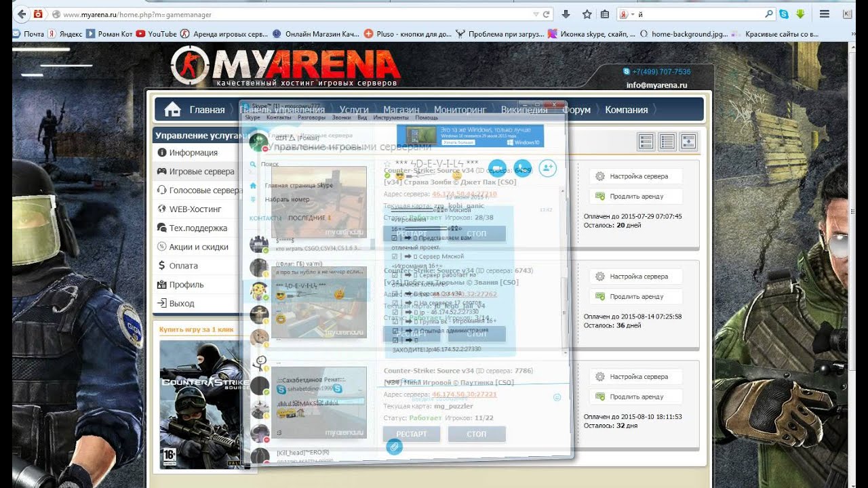Click Продлить аренду for server expiring 2015-07-29
Image resolution: width=868 pixels, height=488 pixels.
635,197
